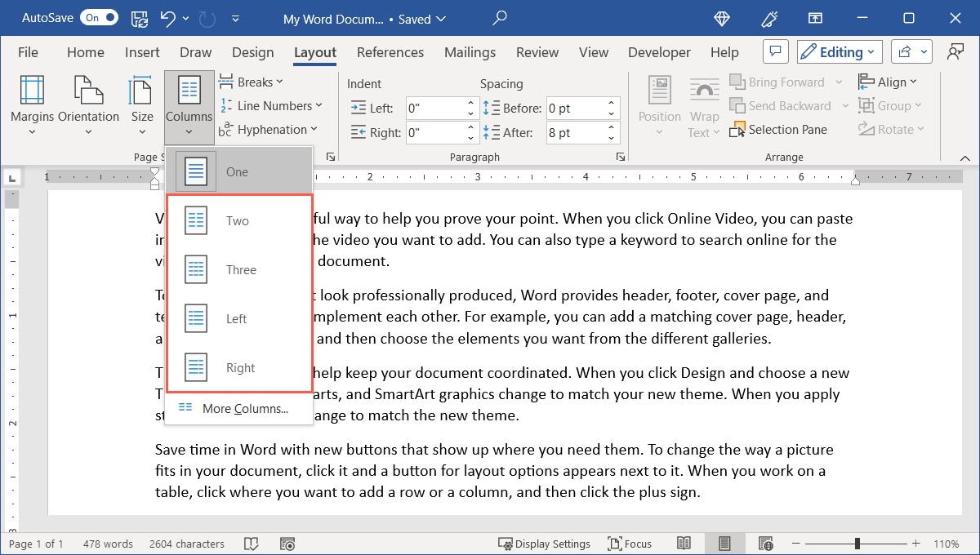Image resolution: width=980 pixels, height=555 pixels.
Task: Expand the Paragraph settings launcher
Action: click(x=620, y=156)
